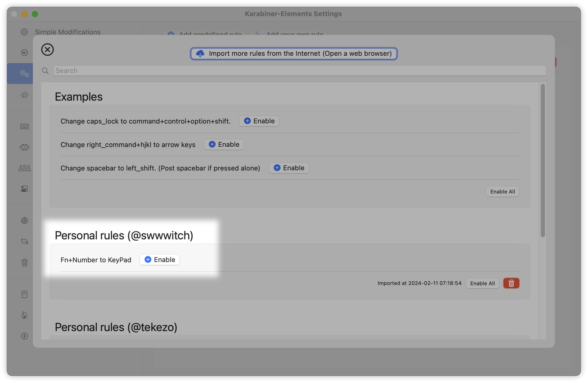
Task: Enable caps_lock to command+control+option+shift rule
Action: click(259, 121)
